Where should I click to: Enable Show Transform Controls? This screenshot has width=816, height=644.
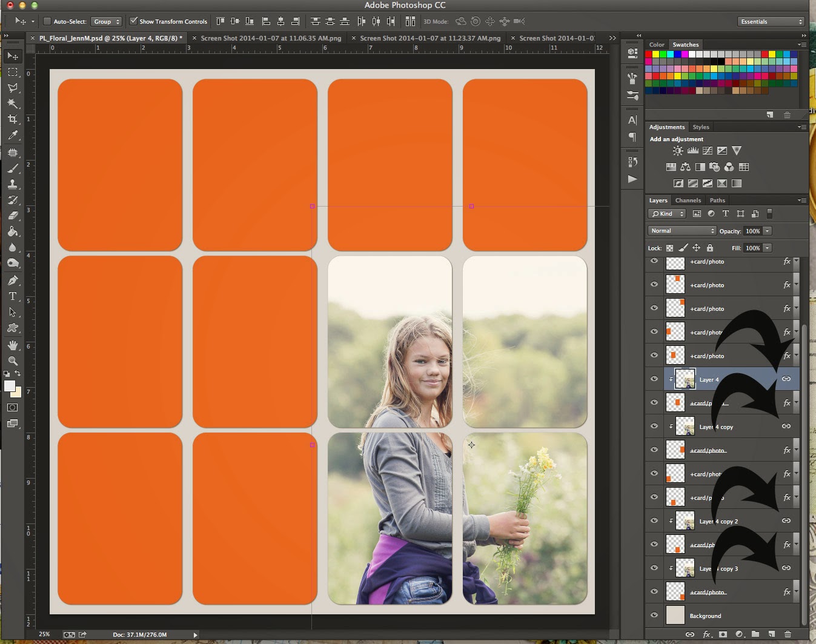[x=134, y=21]
